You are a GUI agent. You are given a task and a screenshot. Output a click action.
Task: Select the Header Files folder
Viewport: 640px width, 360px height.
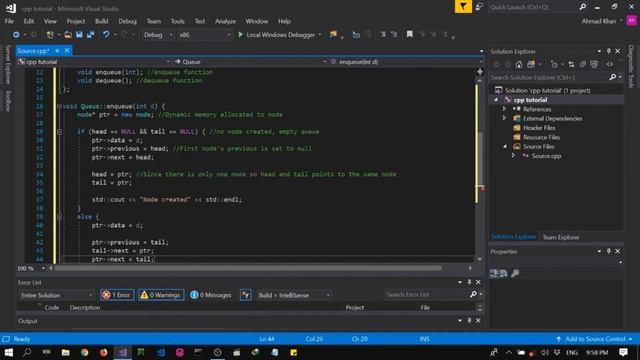click(539, 128)
